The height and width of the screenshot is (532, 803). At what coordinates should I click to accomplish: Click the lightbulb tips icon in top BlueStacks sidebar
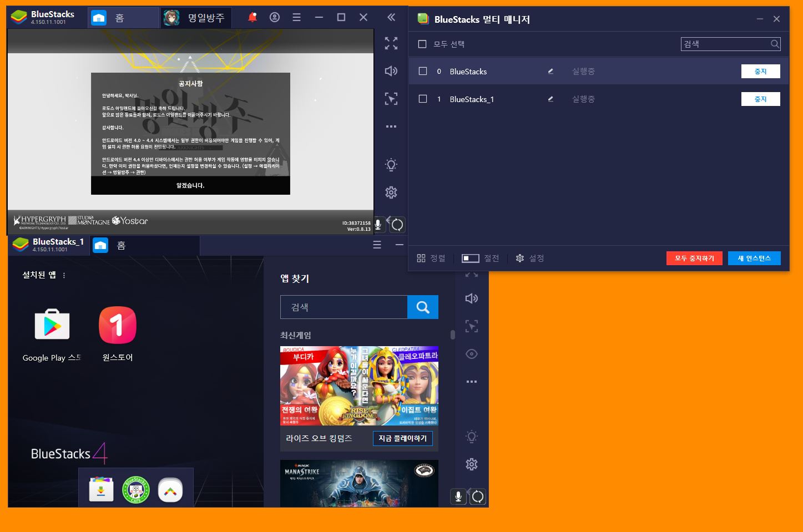coord(391,165)
